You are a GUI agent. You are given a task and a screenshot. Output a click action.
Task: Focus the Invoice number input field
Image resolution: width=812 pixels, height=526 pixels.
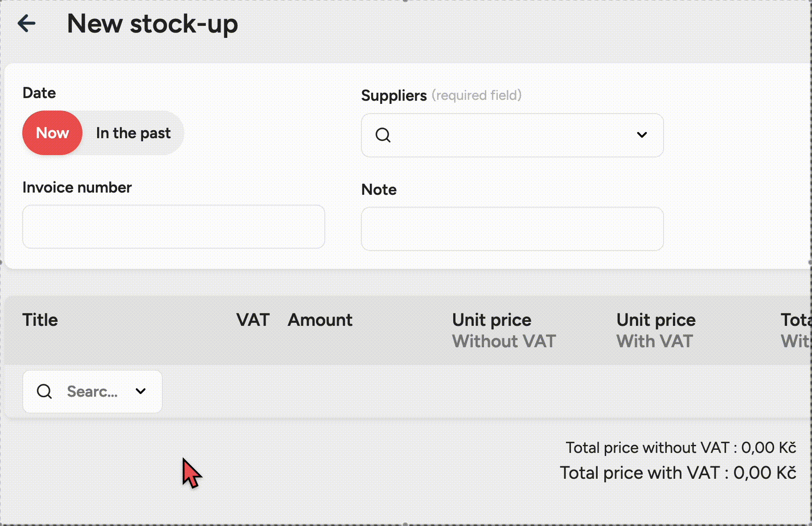coord(173,226)
